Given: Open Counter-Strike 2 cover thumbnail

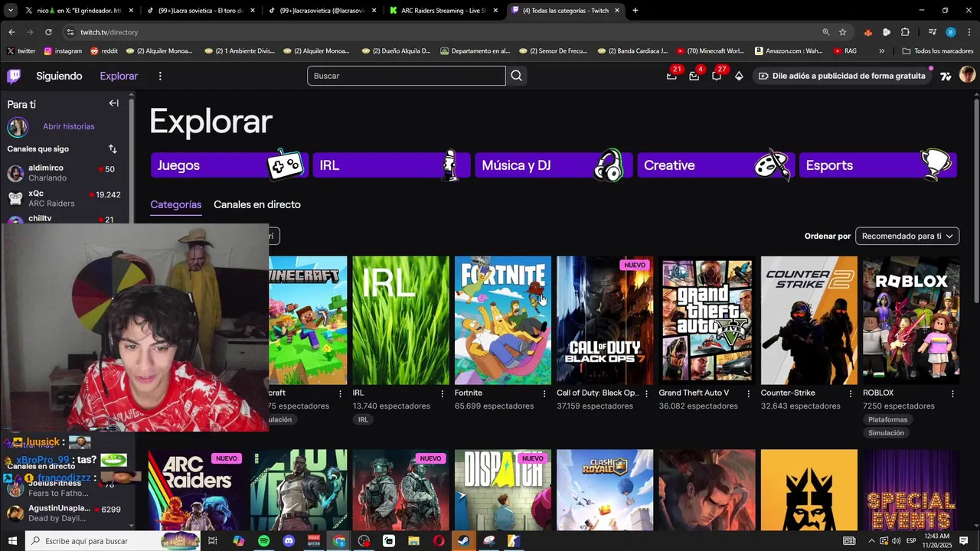Looking at the screenshot, I should 809,320.
